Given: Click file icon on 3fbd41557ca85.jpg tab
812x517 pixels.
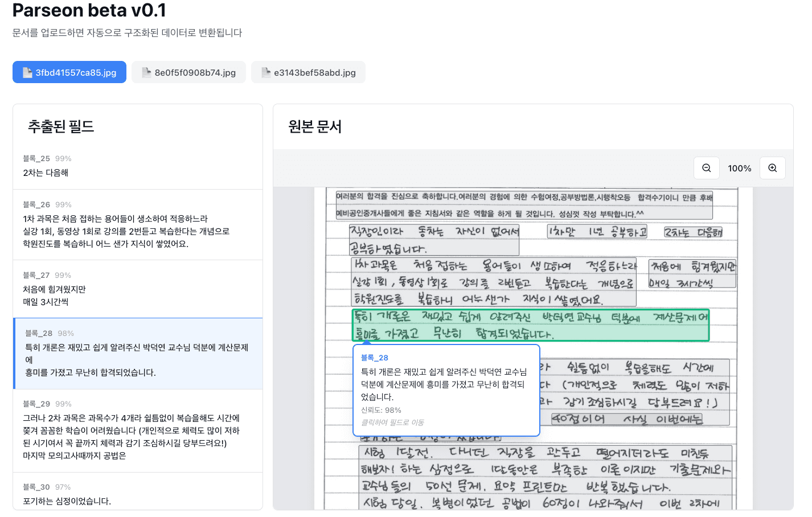Looking at the screenshot, I should 27,72.
